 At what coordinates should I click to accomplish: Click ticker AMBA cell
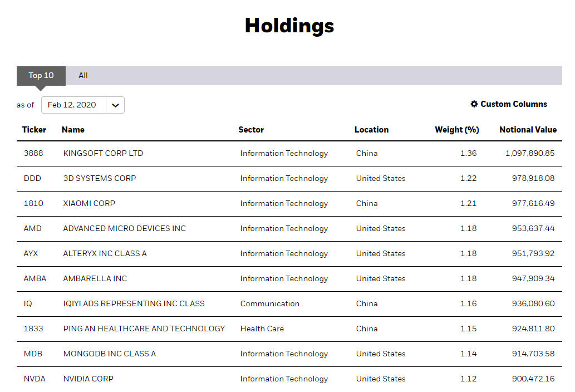click(35, 279)
